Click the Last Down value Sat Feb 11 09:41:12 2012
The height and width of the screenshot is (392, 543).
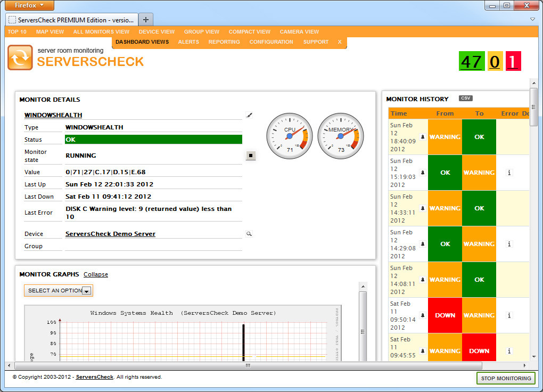click(109, 197)
